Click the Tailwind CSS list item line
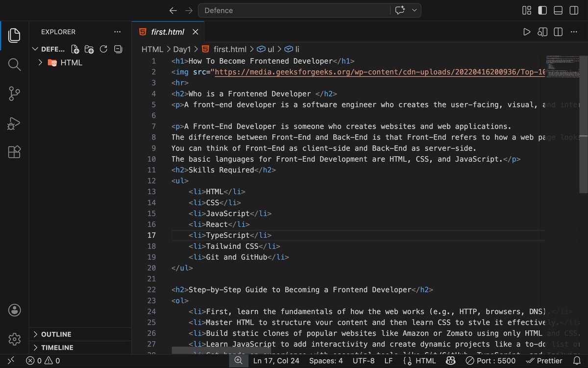This screenshot has height=368, width=588. tap(234, 246)
